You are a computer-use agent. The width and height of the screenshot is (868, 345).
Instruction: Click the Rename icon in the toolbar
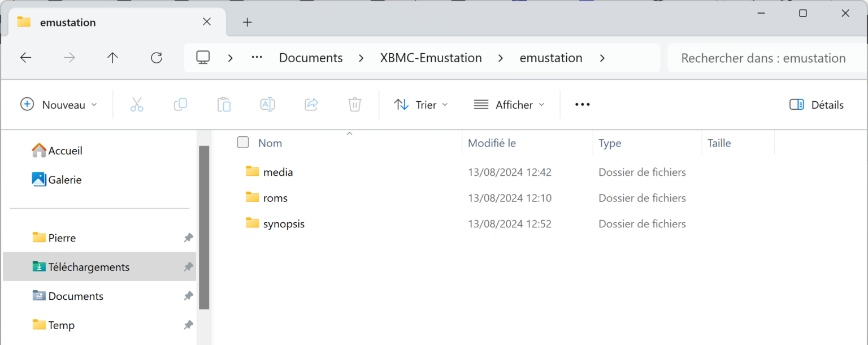coord(267,104)
